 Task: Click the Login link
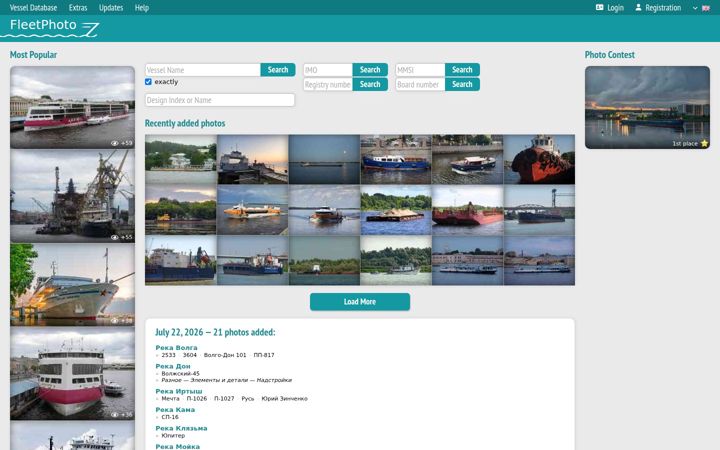point(610,7)
